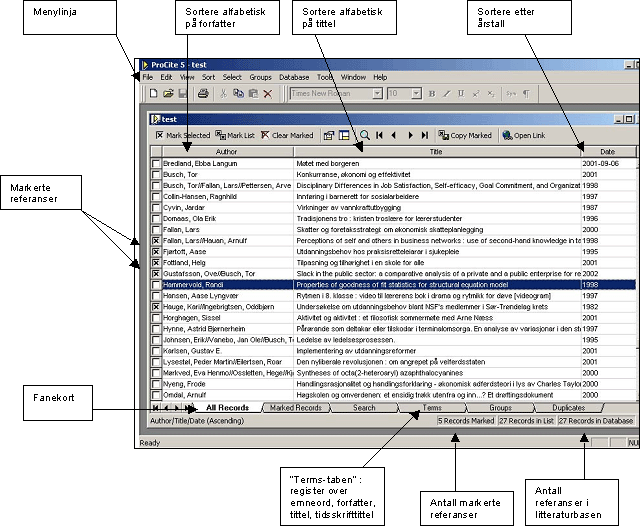This screenshot has width=640, height=526.
Task: Print using the printer toolbar icon
Action: (x=203, y=93)
